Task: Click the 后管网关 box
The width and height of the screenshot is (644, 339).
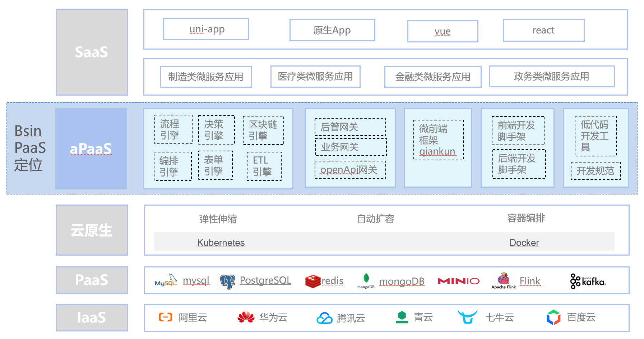Action: (351, 127)
